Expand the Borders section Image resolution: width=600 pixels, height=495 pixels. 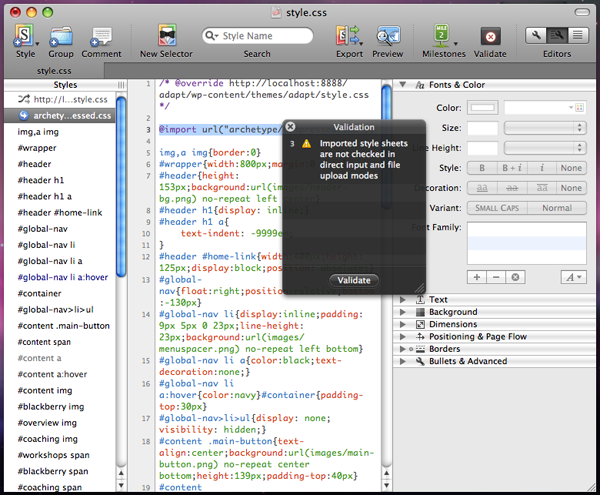pyautogui.click(x=403, y=349)
